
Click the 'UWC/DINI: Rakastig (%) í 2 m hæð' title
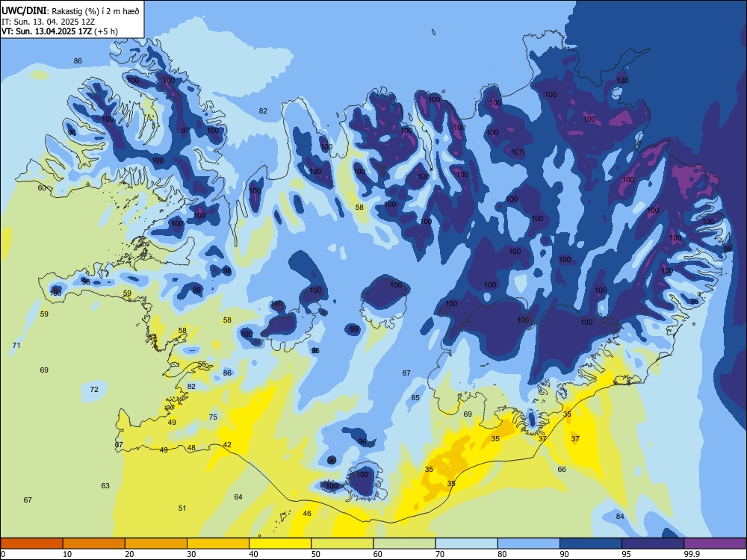coord(70,11)
